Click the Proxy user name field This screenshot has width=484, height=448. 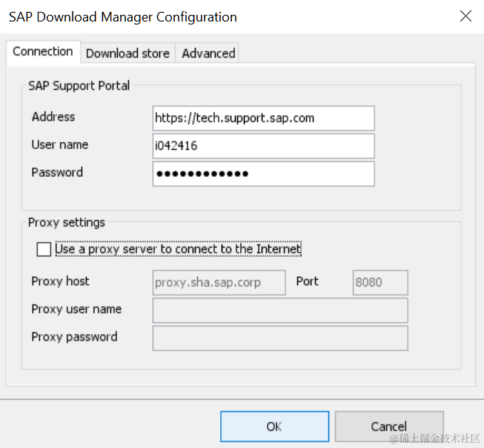pyautogui.click(x=280, y=310)
